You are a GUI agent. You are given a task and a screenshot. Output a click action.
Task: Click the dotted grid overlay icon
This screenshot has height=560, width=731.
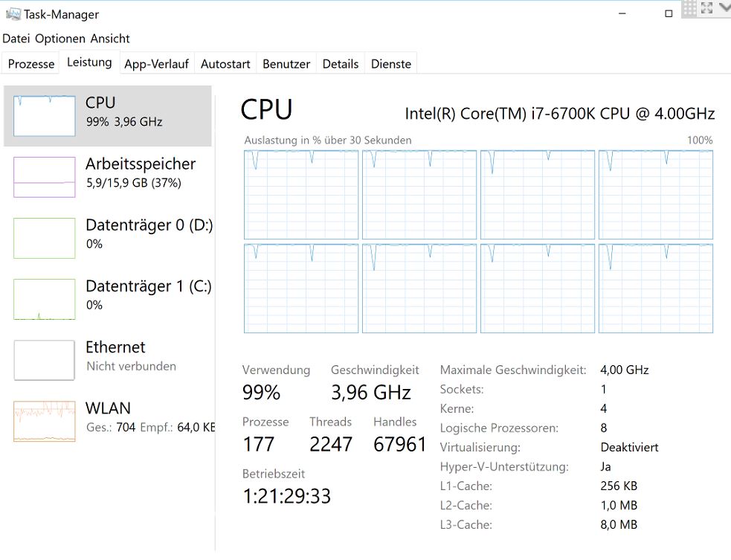(689, 8)
